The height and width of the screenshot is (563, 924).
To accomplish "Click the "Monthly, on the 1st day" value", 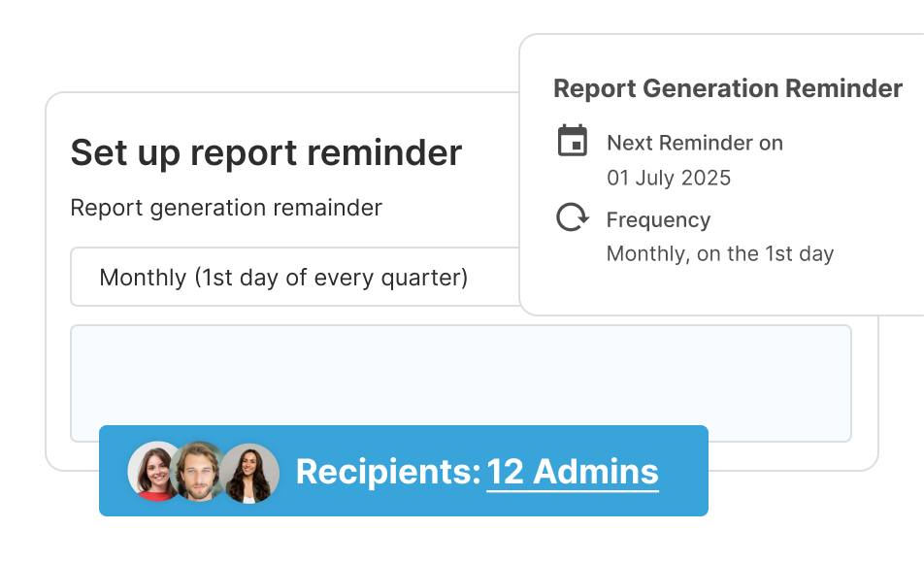I will [720, 253].
